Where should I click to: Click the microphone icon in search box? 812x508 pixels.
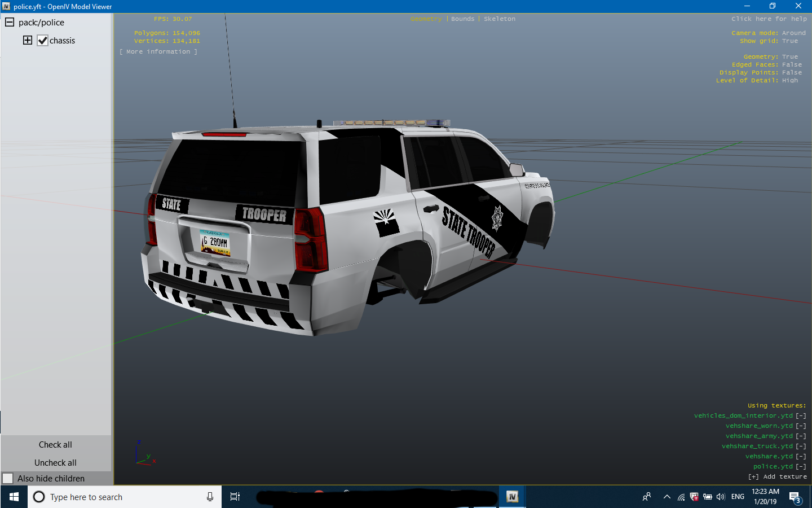tap(210, 497)
